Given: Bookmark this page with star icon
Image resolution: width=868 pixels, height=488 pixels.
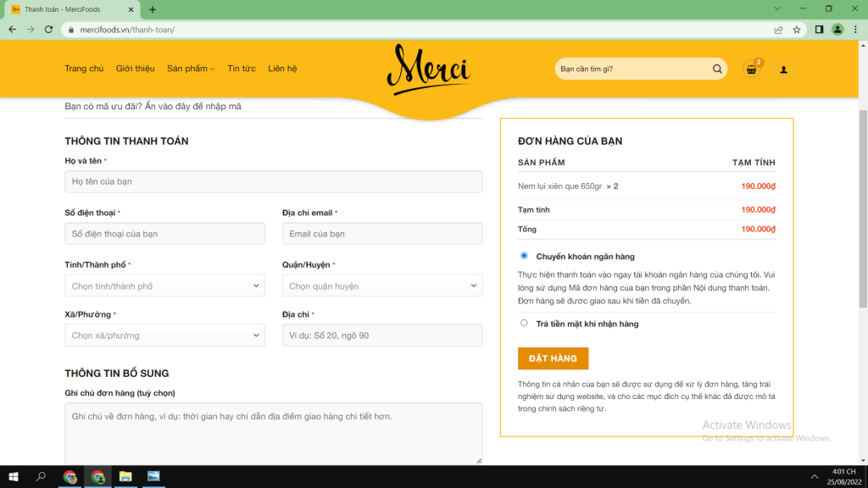Looking at the screenshot, I should [x=797, y=30].
